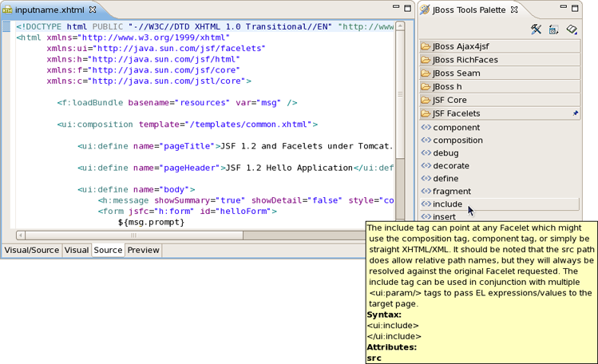This screenshot has height=364, width=598.
Task: Activate the inputname.xhtml editor tab
Action: pos(50,10)
